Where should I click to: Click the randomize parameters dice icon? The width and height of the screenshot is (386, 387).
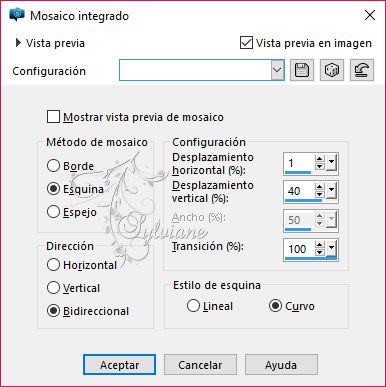coord(332,70)
